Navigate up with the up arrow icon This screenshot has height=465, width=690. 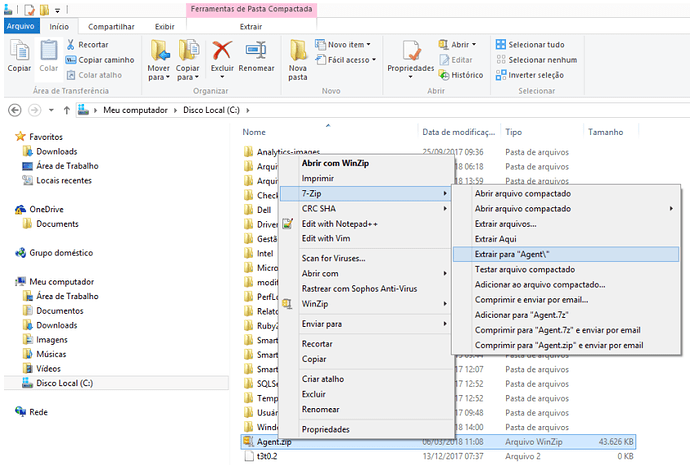(59, 109)
